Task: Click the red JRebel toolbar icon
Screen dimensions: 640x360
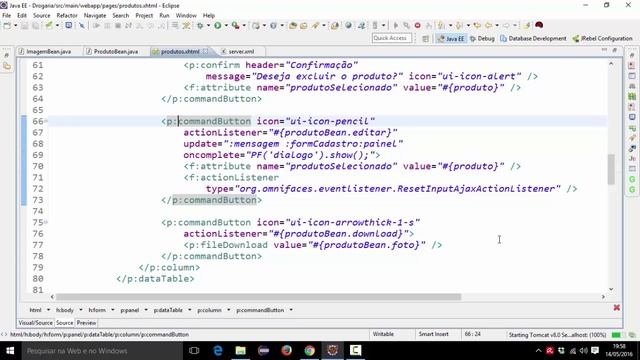Action: tap(539, 25)
